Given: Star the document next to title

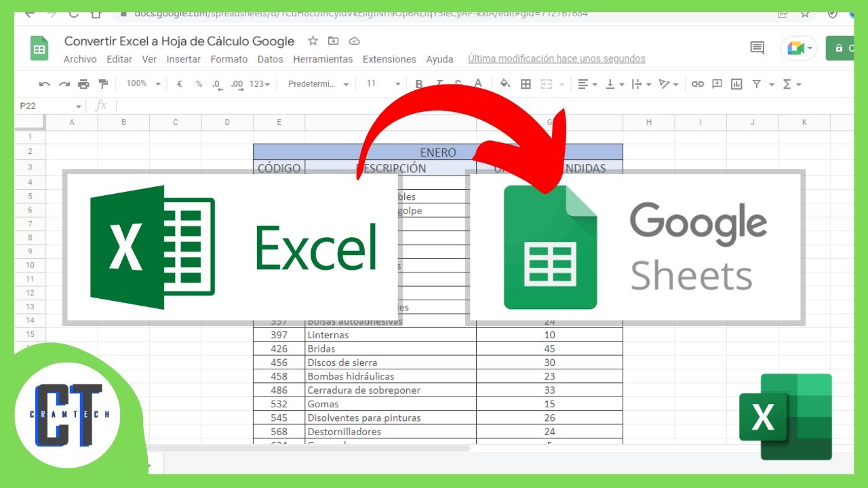Looking at the screenshot, I should click(x=313, y=41).
